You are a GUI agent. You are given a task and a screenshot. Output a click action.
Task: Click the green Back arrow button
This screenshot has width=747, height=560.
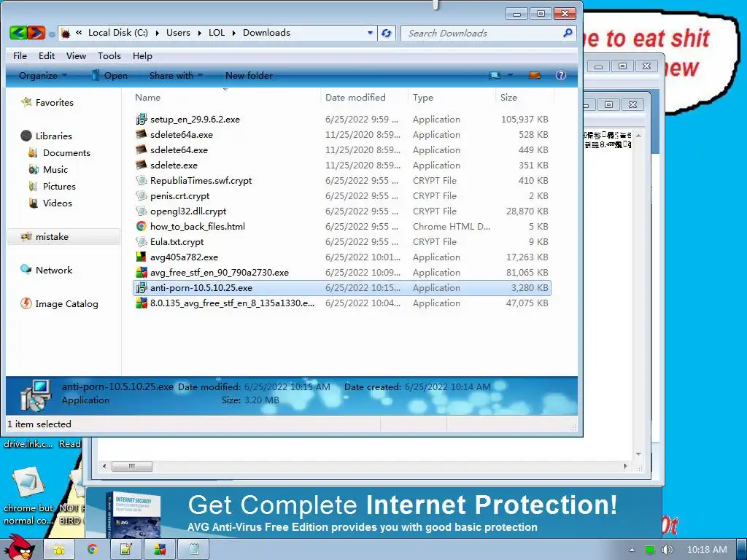(18, 32)
